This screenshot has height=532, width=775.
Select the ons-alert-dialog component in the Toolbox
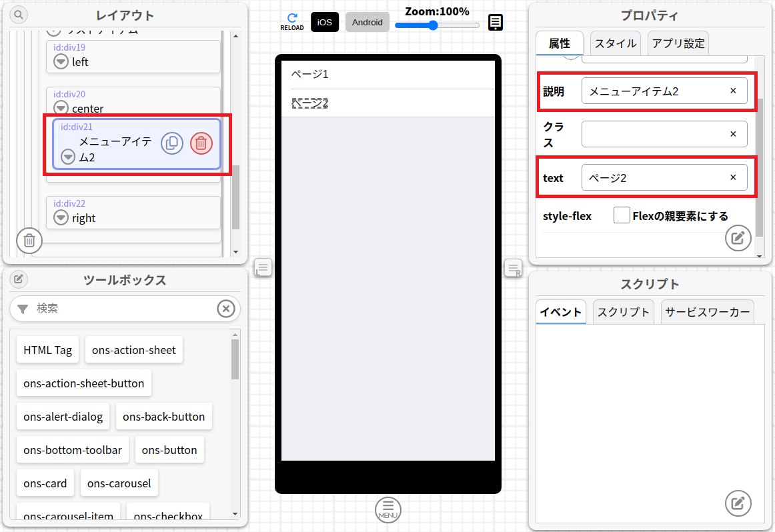[x=63, y=416]
